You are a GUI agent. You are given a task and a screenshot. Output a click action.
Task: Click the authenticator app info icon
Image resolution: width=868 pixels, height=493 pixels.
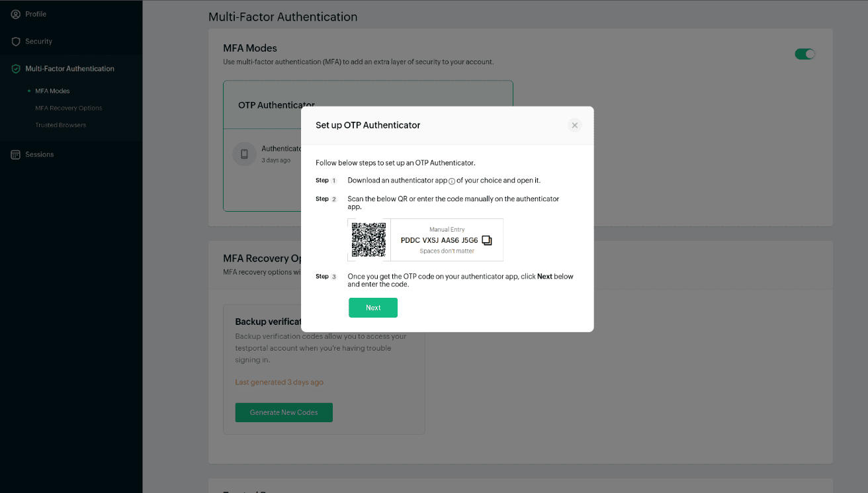click(x=452, y=181)
